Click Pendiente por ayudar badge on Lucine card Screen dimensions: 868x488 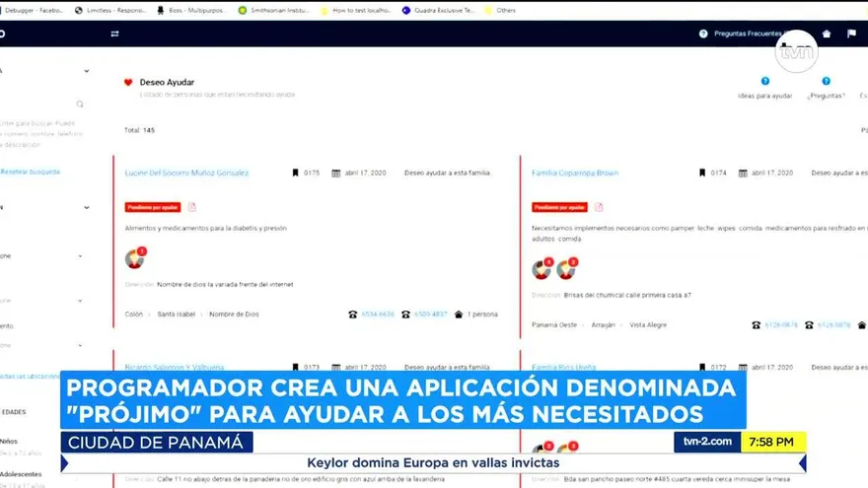click(x=153, y=207)
